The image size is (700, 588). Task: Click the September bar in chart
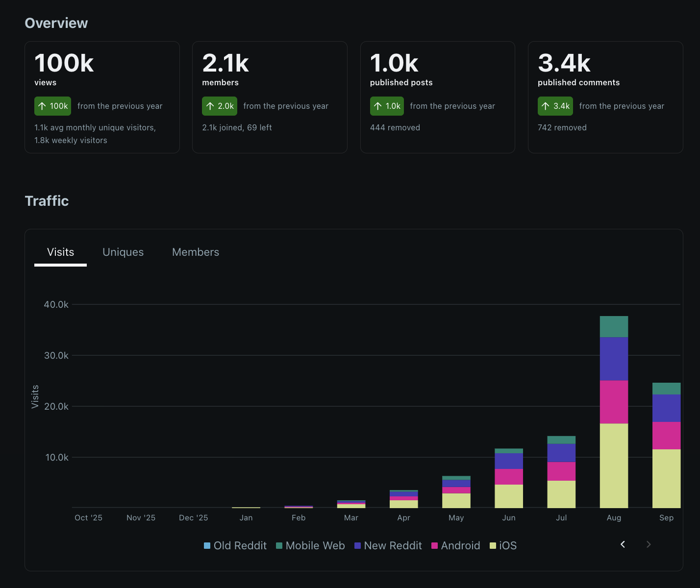pos(666,445)
